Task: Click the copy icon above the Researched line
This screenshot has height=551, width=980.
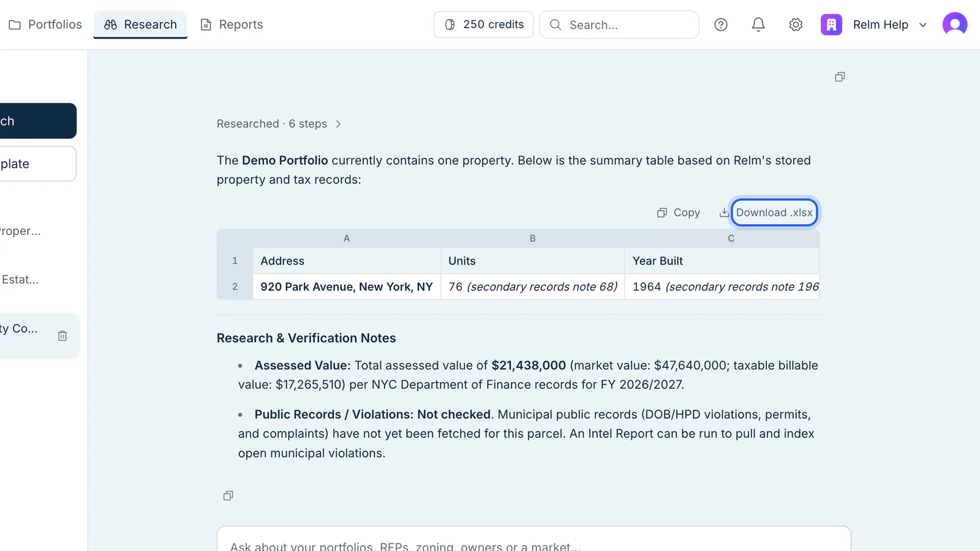Action: tap(840, 77)
